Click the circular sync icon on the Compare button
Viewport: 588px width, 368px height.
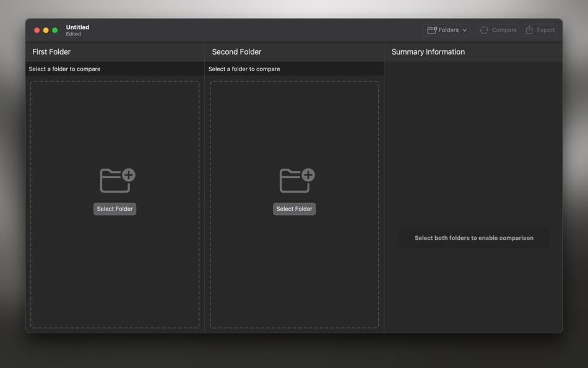(x=484, y=30)
